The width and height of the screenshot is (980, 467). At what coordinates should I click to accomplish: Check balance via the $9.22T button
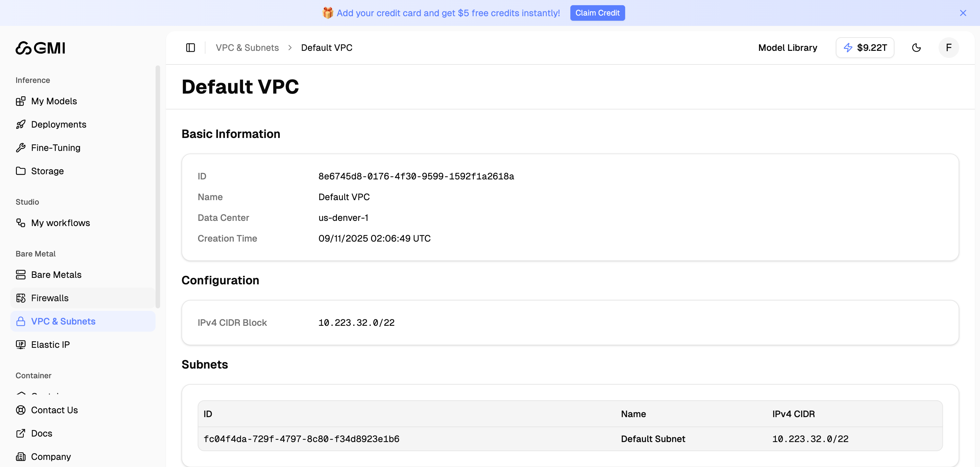865,48
